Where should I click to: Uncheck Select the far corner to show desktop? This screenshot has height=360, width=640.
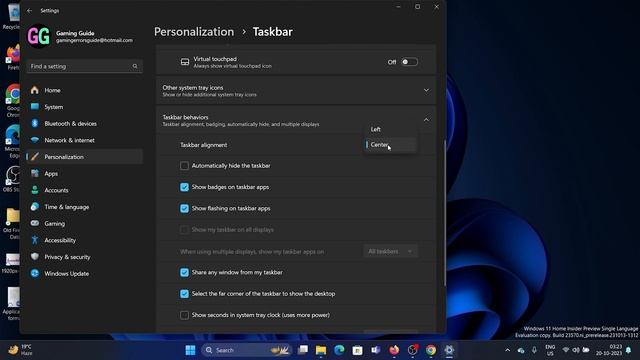[184, 294]
